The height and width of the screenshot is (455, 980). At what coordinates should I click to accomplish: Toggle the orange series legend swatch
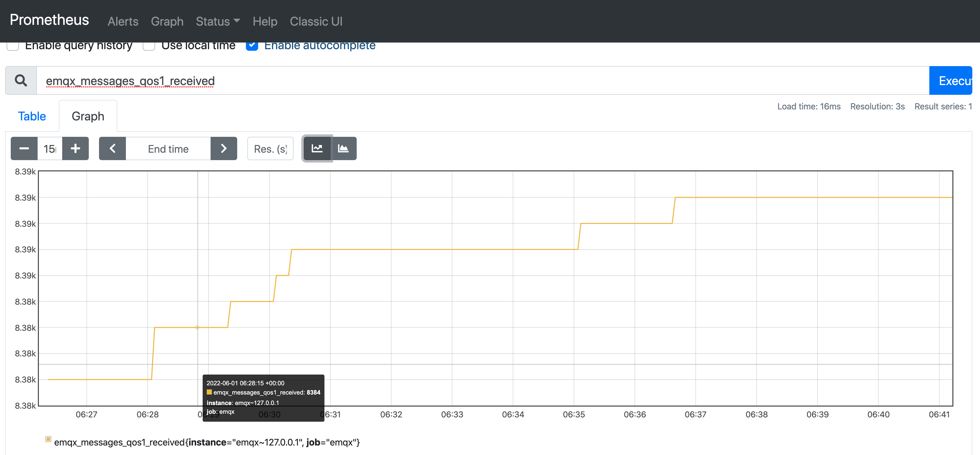pos(48,439)
